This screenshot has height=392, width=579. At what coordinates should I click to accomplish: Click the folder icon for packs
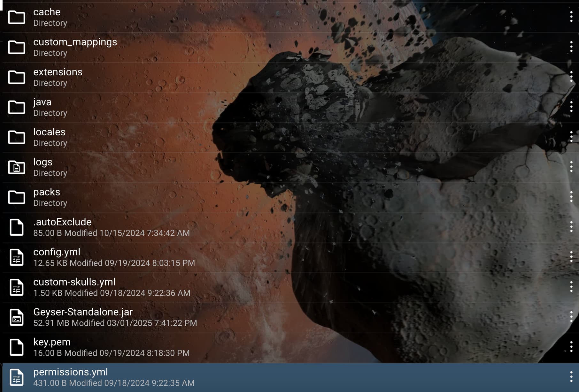(x=17, y=197)
